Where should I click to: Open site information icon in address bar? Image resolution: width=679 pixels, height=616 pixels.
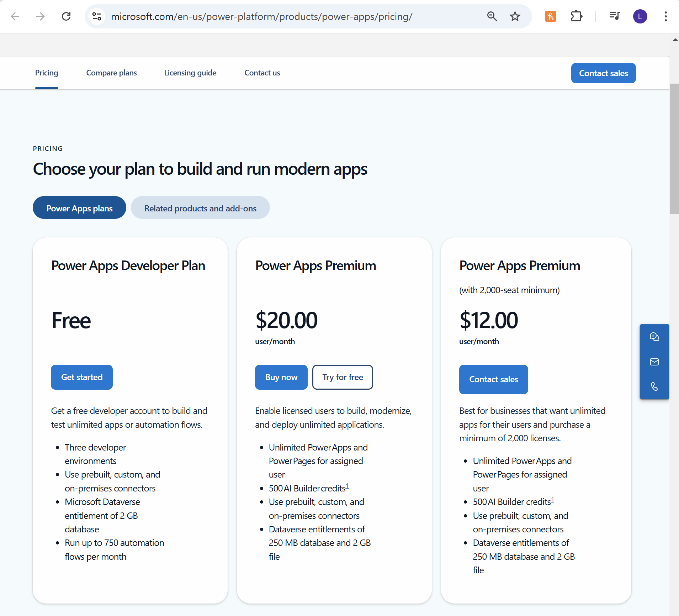coord(97,16)
